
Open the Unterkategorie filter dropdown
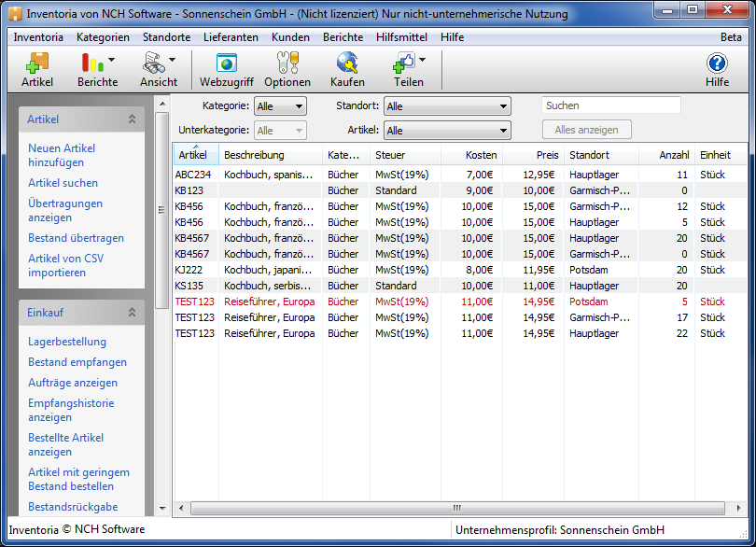pos(280,131)
